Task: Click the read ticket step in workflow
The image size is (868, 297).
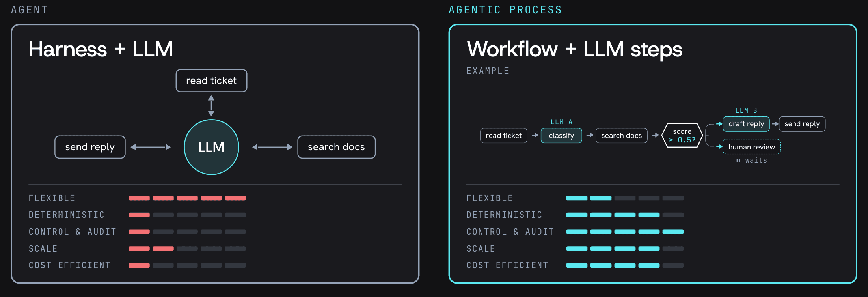Action: pos(503,136)
